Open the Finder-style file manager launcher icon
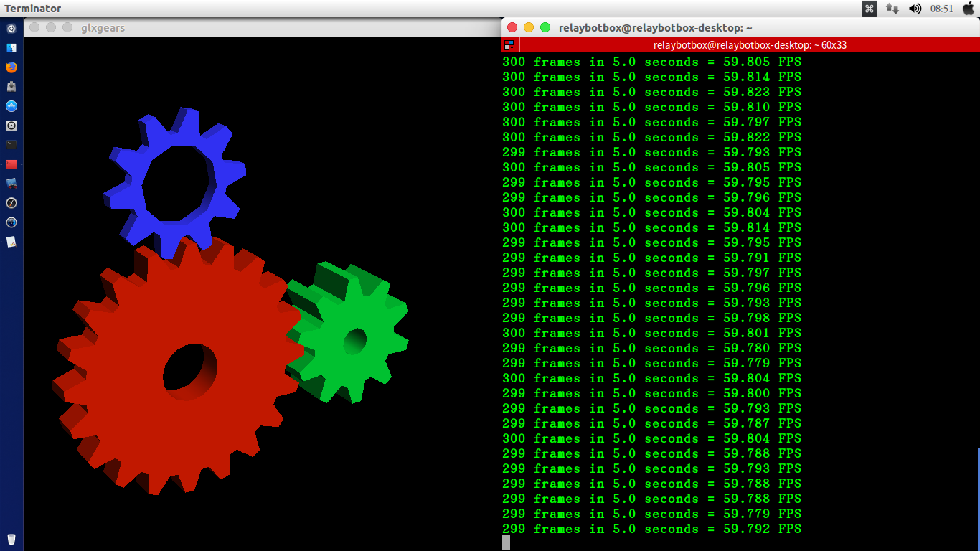This screenshot has width=980, height=551. click(x=11, y=48)
